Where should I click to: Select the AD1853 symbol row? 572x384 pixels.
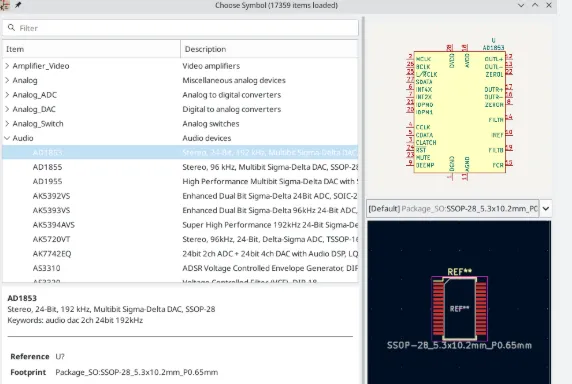pos(180,152)
